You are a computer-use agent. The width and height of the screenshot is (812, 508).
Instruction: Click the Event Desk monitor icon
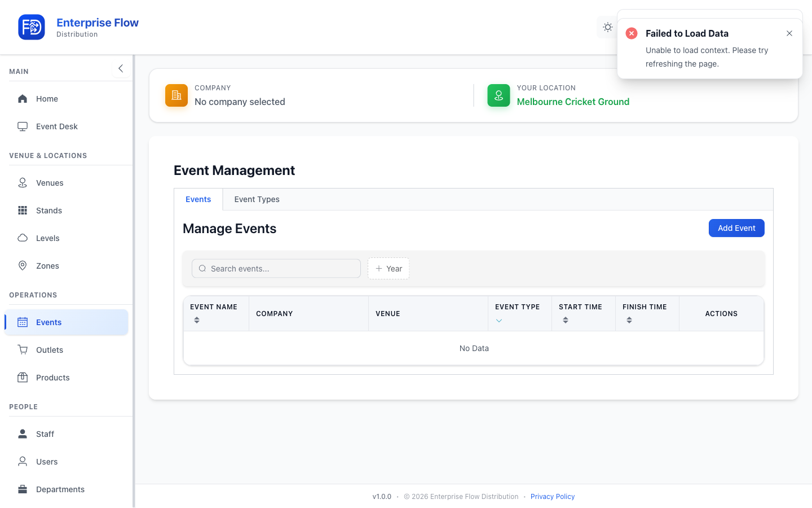(x=23, y=126)
